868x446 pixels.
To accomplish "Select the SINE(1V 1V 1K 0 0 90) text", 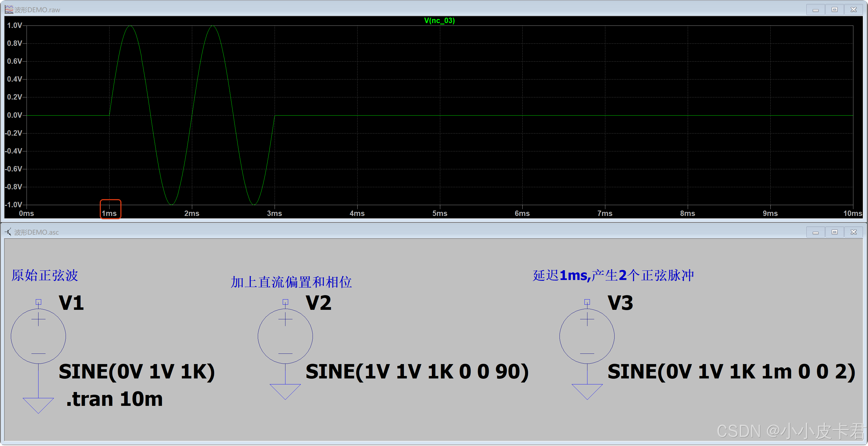I will point(417,372).
